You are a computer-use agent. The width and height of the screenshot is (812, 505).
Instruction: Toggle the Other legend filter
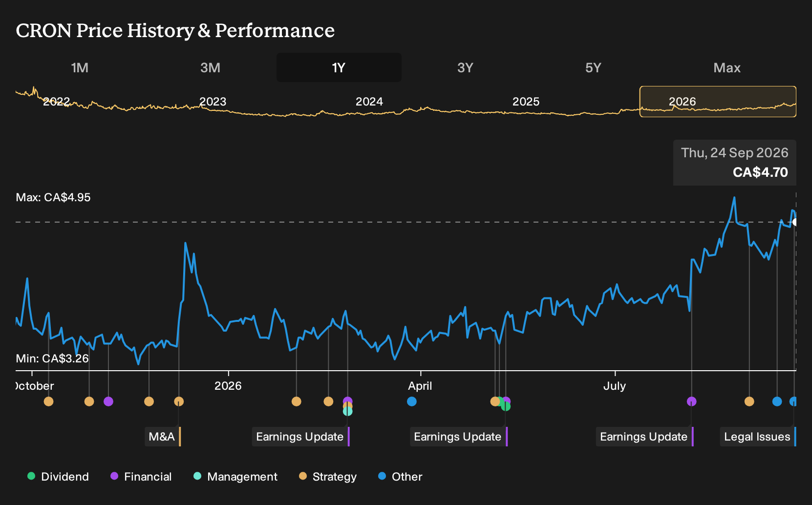click(x=400, y=477)
